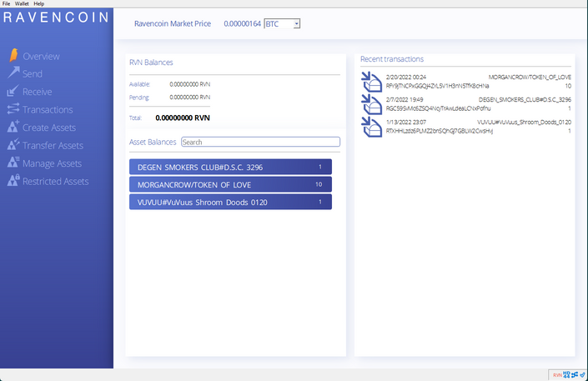The height and width of the screenshot is (381, 588).
Task: Open the Transactions page
Action: click(x=48, y=109)
